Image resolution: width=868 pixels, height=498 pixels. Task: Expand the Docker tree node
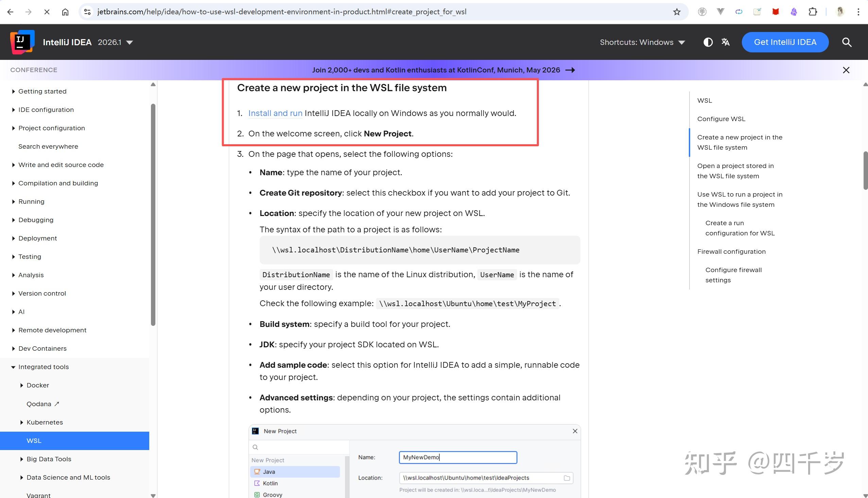21,385
